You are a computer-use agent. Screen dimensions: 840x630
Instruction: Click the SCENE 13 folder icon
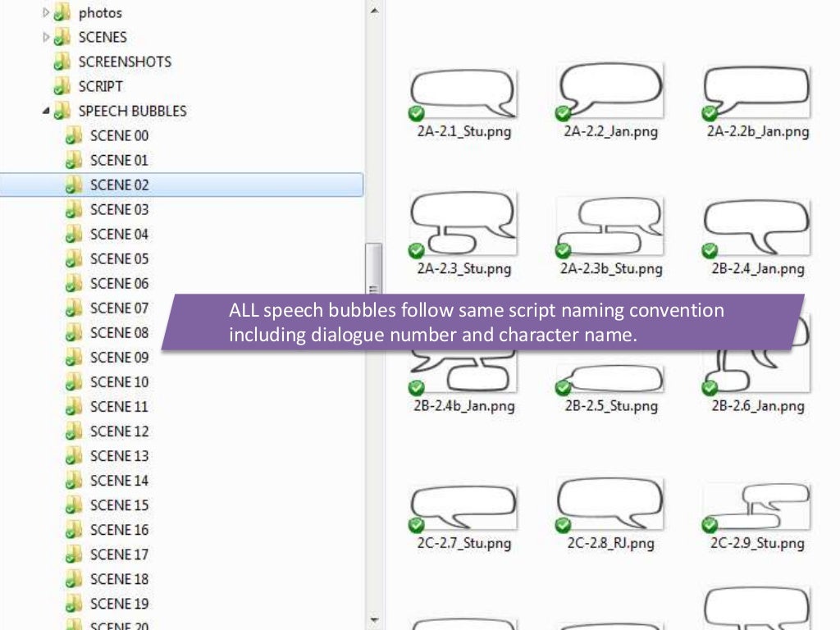coord(74,456)
